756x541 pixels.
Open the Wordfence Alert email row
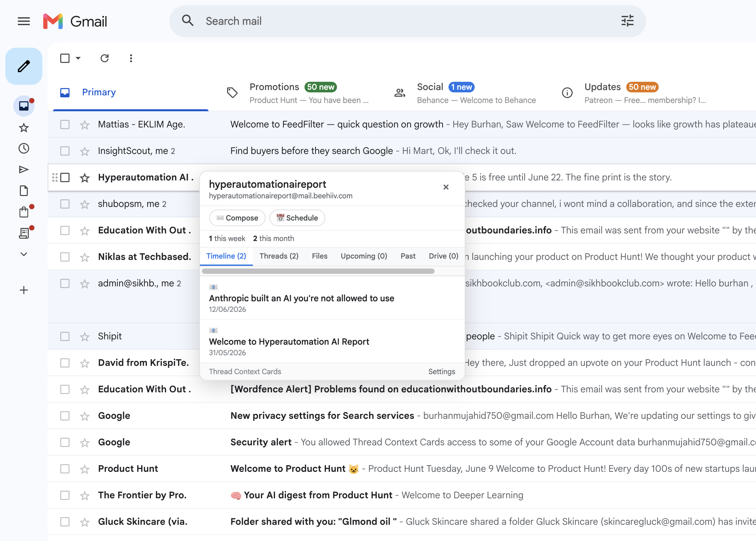click(402, 389)
